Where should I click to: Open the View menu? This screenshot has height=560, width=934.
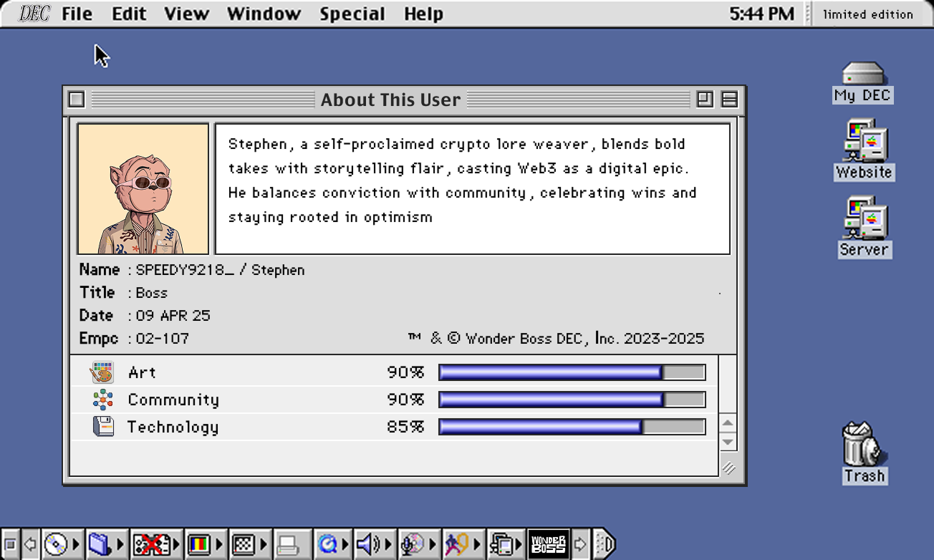tap(186, 14)
